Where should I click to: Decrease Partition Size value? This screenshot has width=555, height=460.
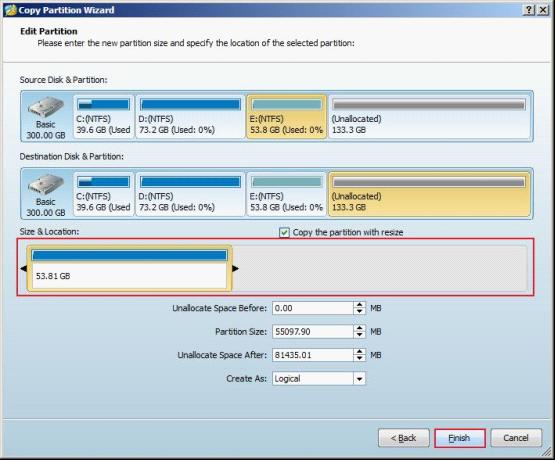point(359,335)
